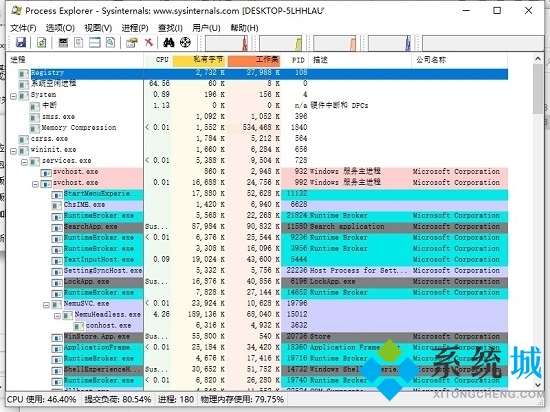Toggle the Show Lower Pane icon
This screenshot has width=550, height=412.
[x=95, y=43]
